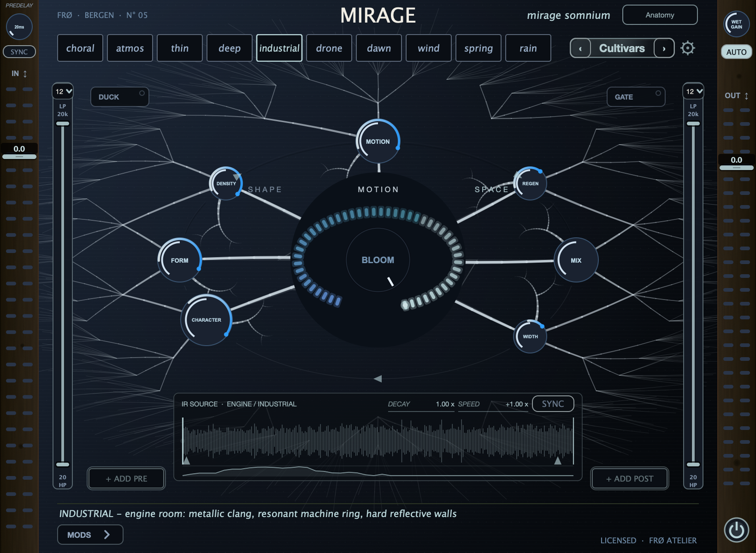The image size is (756, 553).
Task: Select the choral mode tab
Action: click(x=80, y=48)
